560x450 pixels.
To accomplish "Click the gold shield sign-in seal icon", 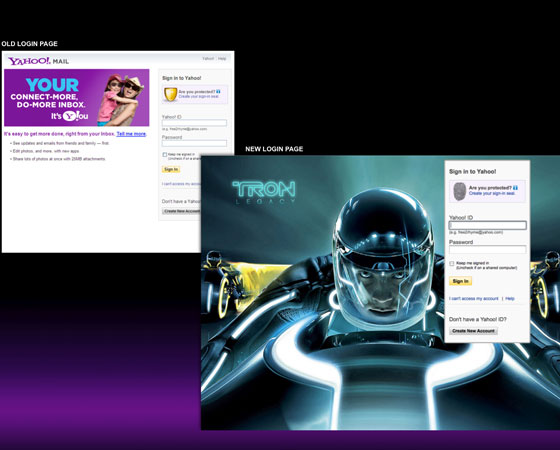I will click(x=170, y=94).
